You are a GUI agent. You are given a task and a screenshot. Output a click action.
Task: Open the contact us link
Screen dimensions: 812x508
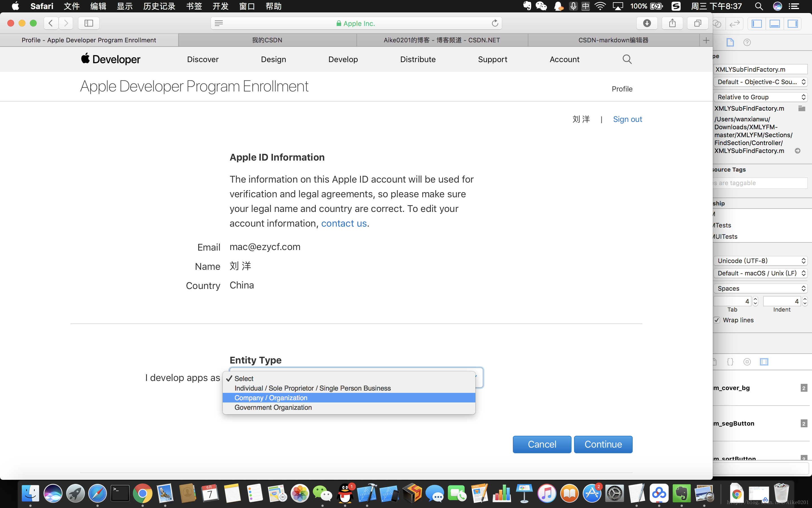[344, 224]
